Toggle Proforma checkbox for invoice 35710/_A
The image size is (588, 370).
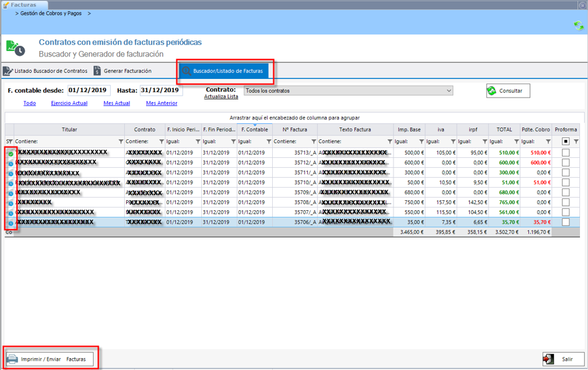565,182
